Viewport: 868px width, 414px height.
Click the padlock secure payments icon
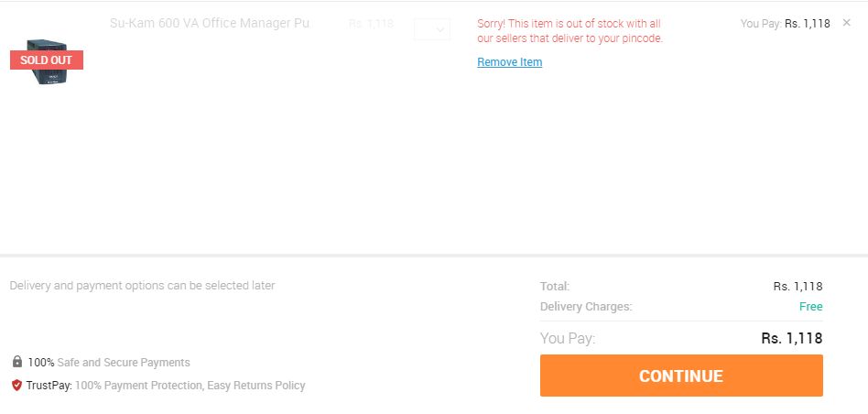coord(17,362)
